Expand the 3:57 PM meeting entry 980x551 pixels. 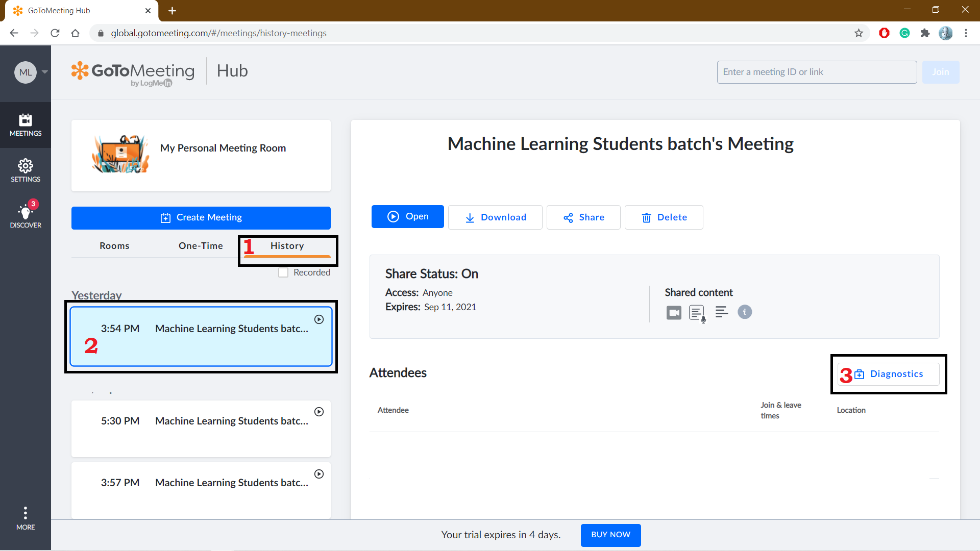click(x=201, y=482)
